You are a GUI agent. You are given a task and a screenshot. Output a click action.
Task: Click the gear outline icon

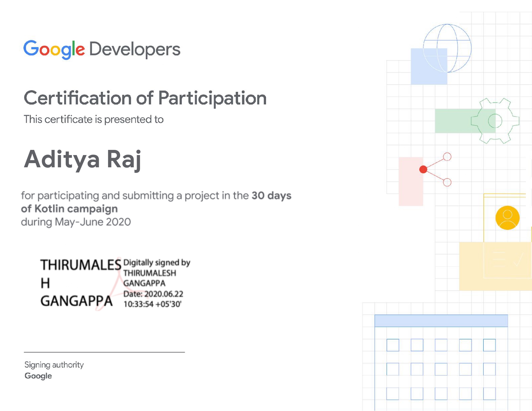coord(495,121)
